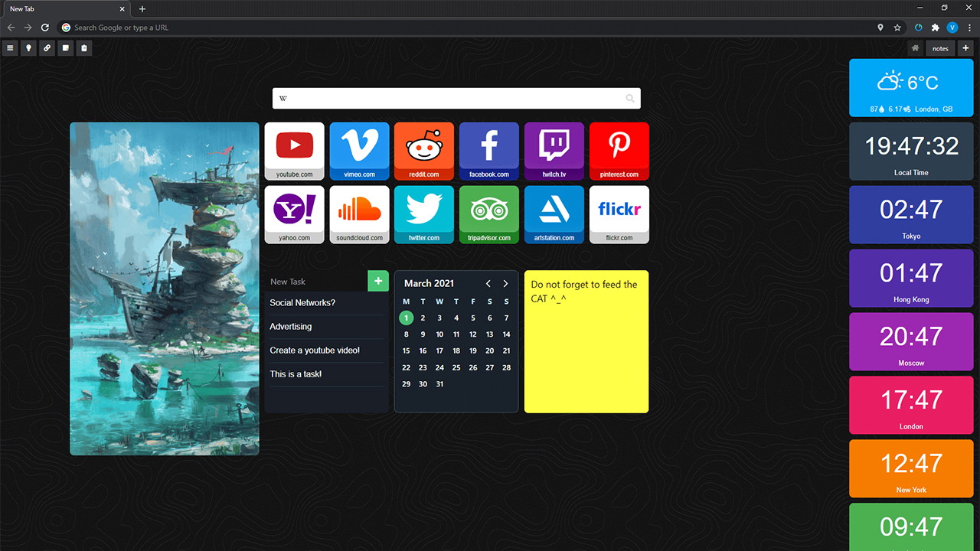
Task: Open a new browser tab with plus
Action: (142, 9)
